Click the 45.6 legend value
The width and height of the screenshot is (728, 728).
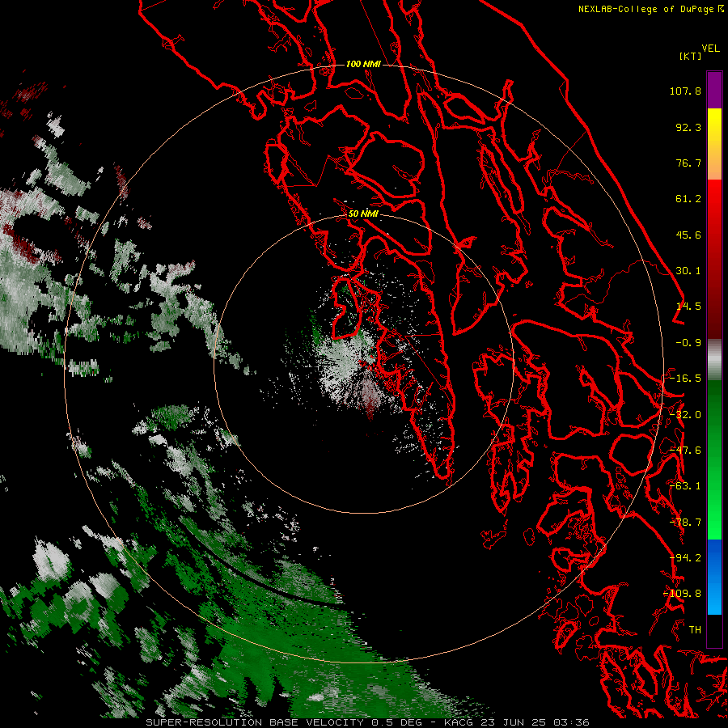click(x=688, y=235)
